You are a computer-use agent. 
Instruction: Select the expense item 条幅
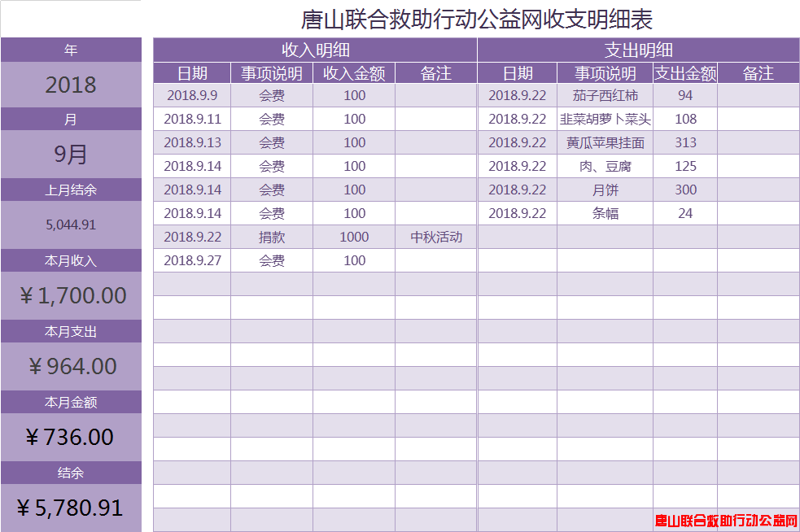(605, 213)
